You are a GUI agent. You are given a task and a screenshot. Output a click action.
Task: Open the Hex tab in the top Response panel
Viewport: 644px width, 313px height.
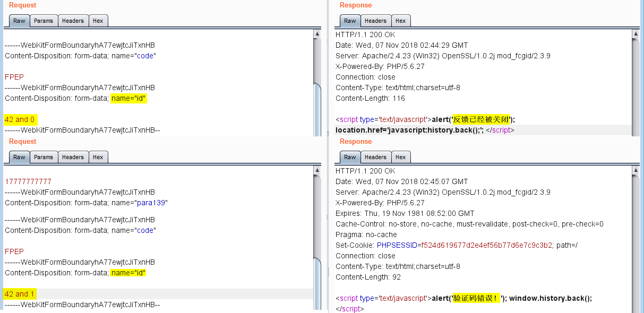401,21
